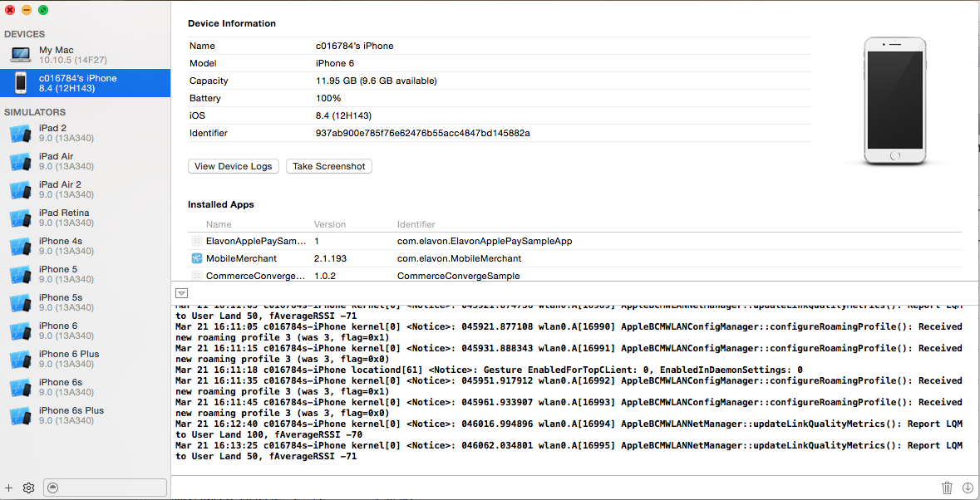The image size is (980, 500).
Task: Click the MobileMerchant app icon
Action: point(197,258)
